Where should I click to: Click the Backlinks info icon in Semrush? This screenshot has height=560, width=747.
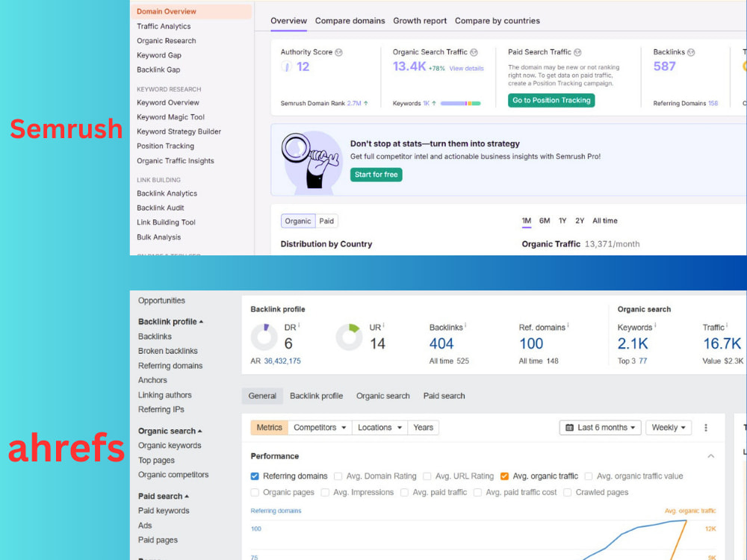[691, 52]
